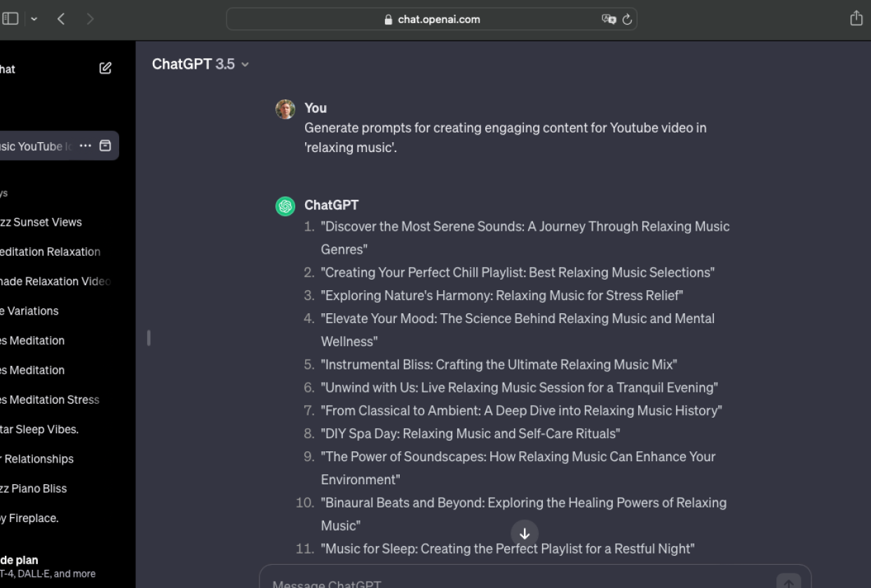Open the 'r Relationships' chat
Screen dimensions: 871x588
(x=36, y=459)
